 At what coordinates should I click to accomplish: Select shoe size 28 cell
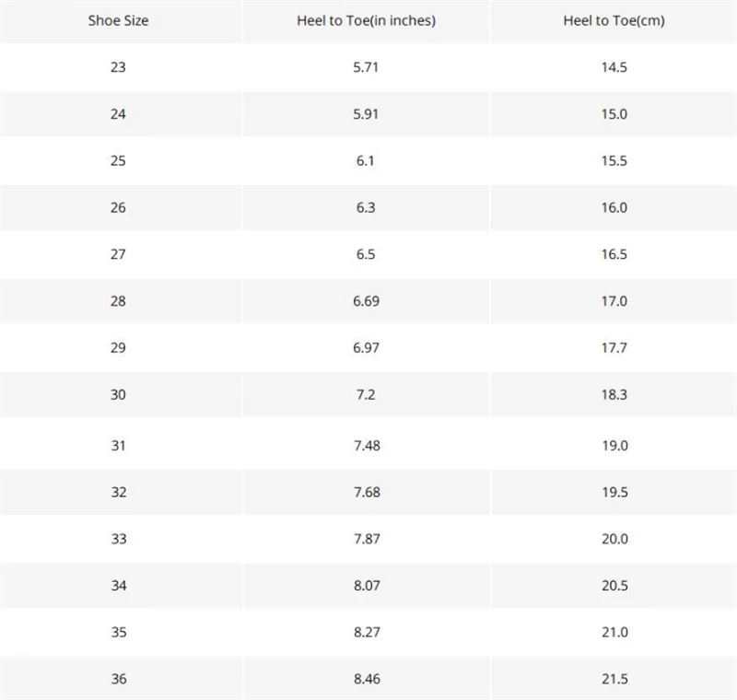[118, 301]
